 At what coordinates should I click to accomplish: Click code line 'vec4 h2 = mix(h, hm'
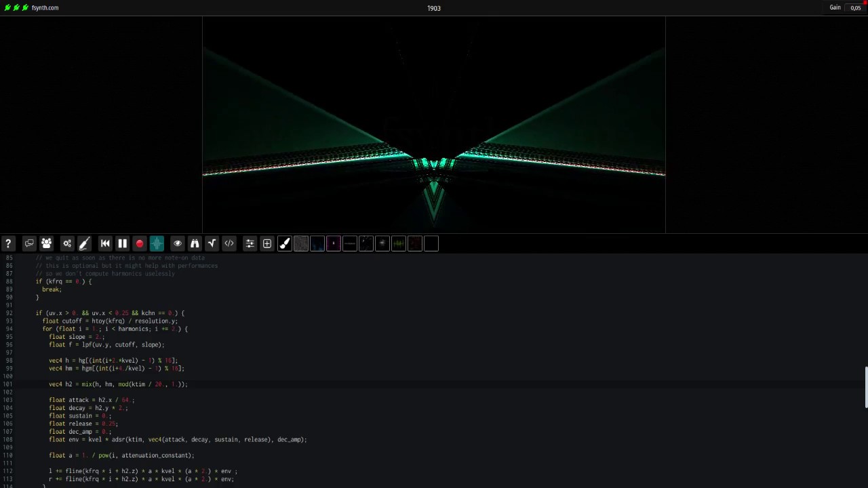(x=118, y=384)
